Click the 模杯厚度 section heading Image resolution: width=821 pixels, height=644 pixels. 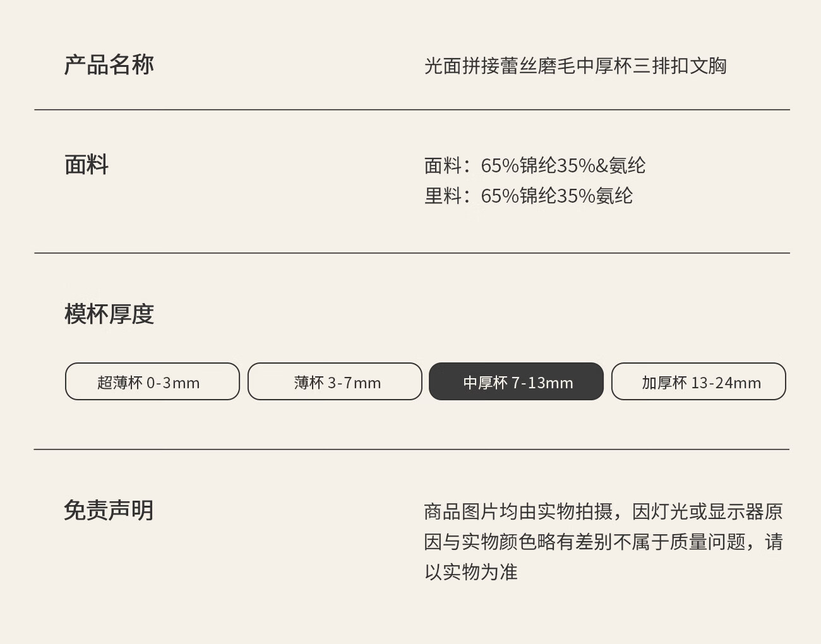tap(109, 314)
